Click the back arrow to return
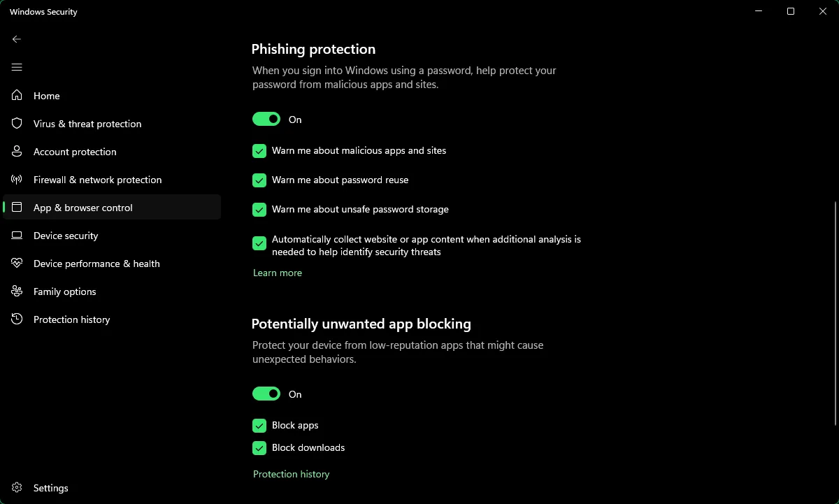The height and width of the screenshot is (504, 839). coord(17,39)
